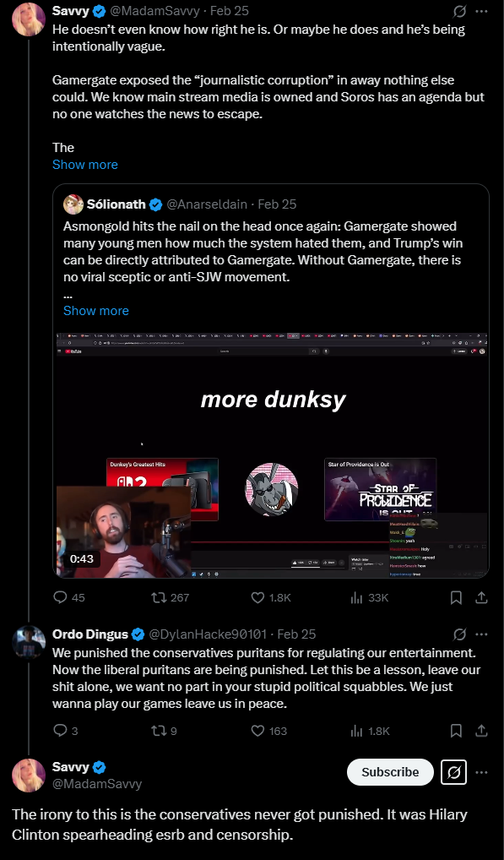The height and width of the screenshot is (860, 504).
Task: Bookmark Savvy's quoted post
Action: coord(456,597)
